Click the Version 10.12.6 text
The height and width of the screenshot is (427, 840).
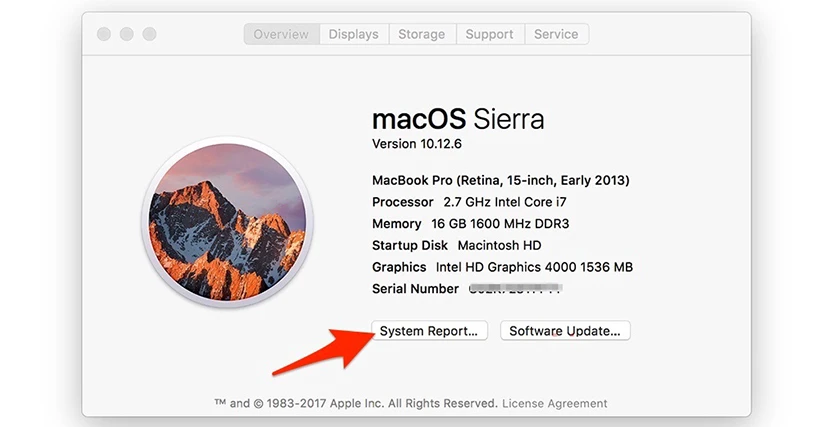(417, 144)
